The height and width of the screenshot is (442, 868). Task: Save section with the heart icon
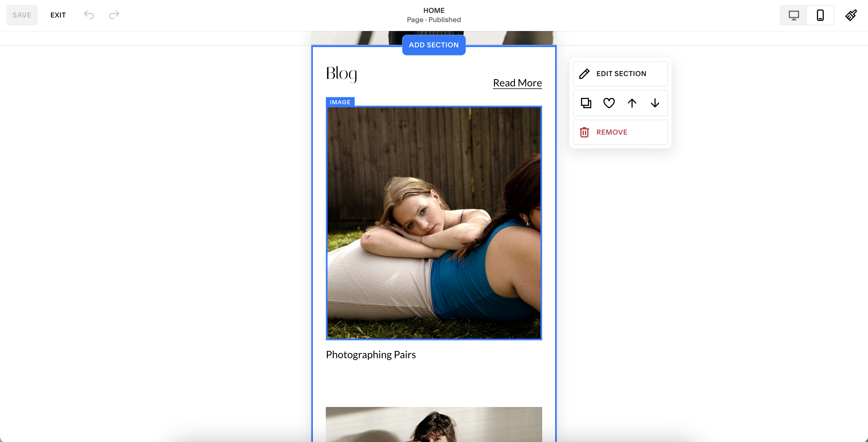coord(609,103)
